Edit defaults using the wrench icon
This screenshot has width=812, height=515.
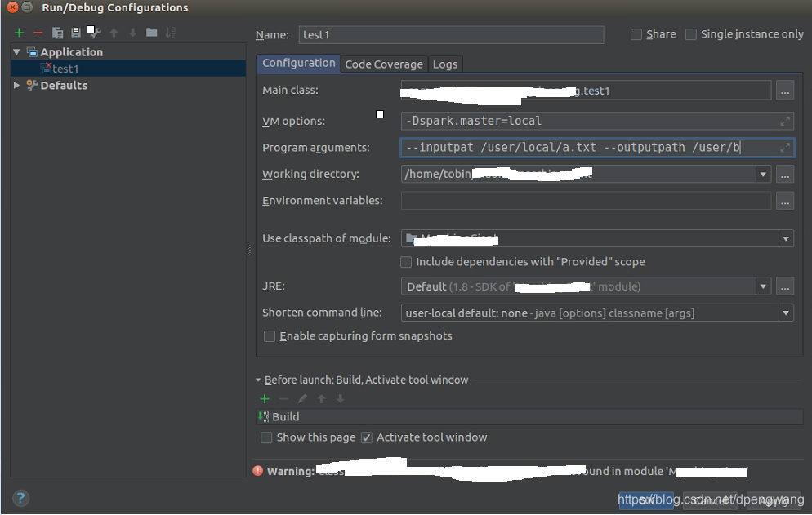(94, 33)
